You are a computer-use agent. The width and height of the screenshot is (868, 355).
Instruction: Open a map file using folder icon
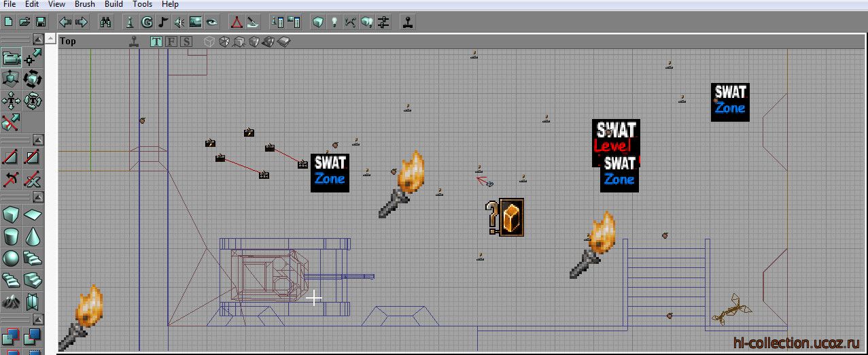[24, 22]
